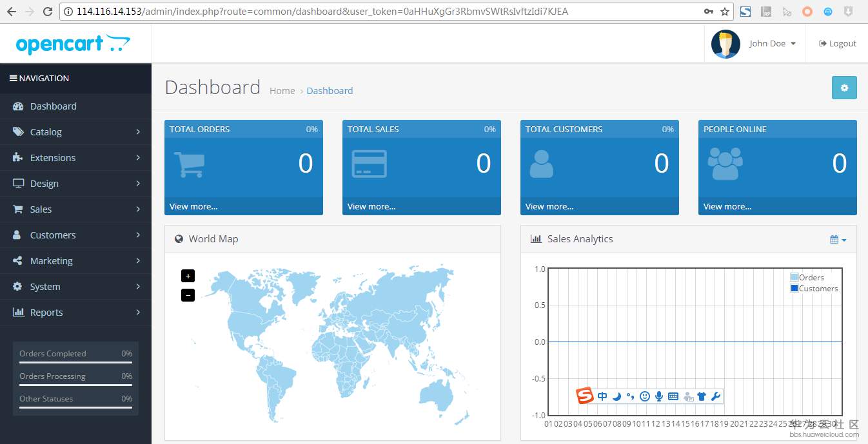Screen dimensions: 868x444
Task: Click the Extensions puzzle piece icon
Action: [x=18, y=157]
